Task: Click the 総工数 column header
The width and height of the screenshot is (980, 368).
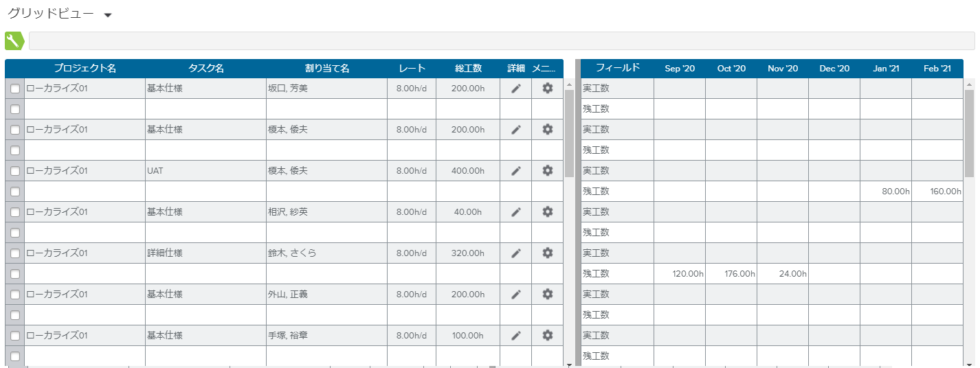Action: tap(468, 69)
